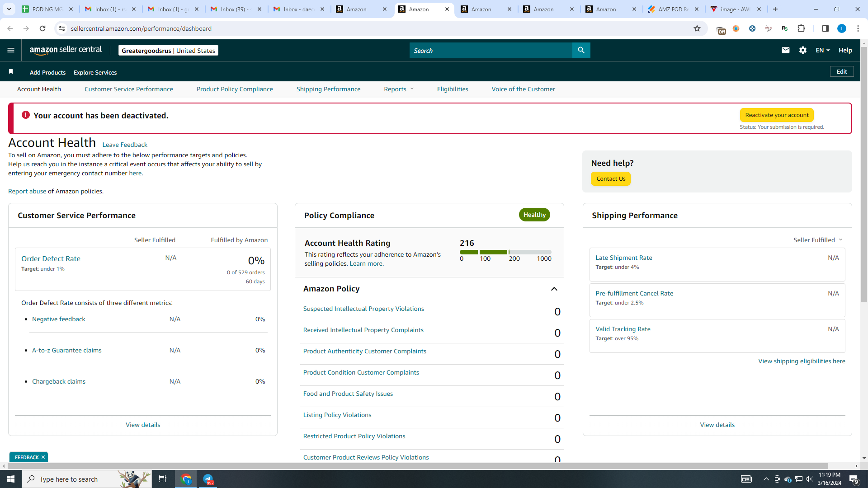This screenshot has width=868, height=488.
Task: Click the Amazon Seller Central logo
Action: pos(66,50)
